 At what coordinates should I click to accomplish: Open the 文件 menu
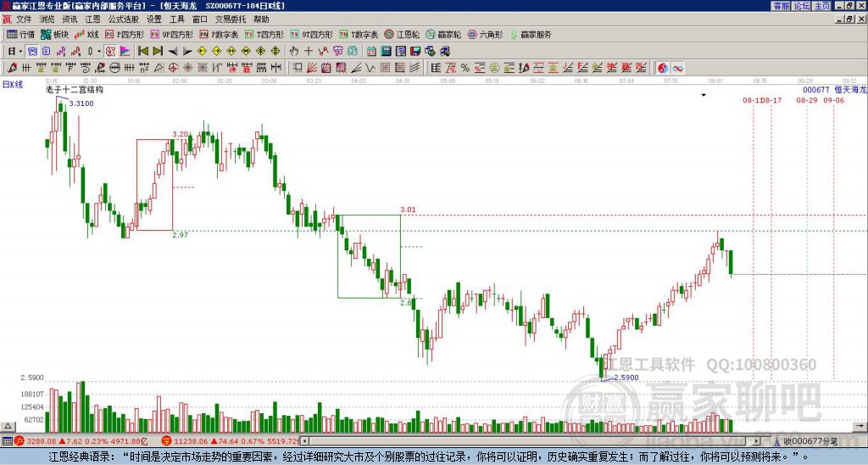click(23, 20)
